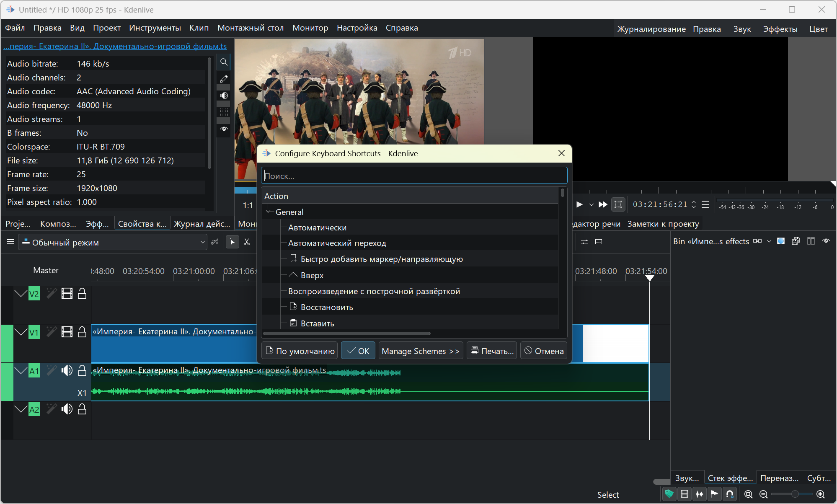837x504 pixels.
Task: Hide the V1 video track
Action: 67,332
